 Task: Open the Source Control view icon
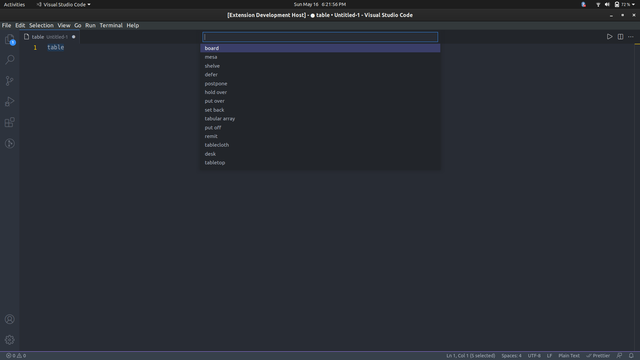[10, 81]
